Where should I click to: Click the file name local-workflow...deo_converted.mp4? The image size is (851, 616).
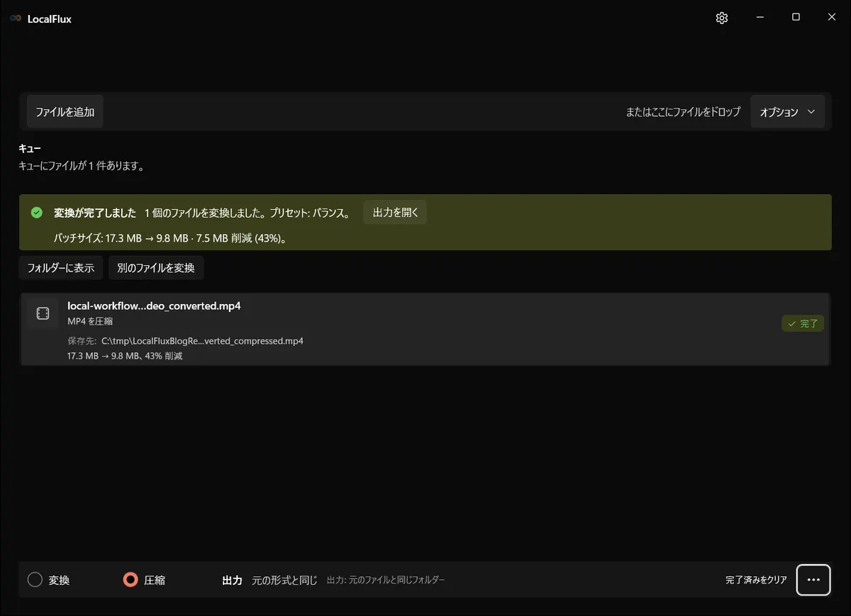(x=154, y=306)
